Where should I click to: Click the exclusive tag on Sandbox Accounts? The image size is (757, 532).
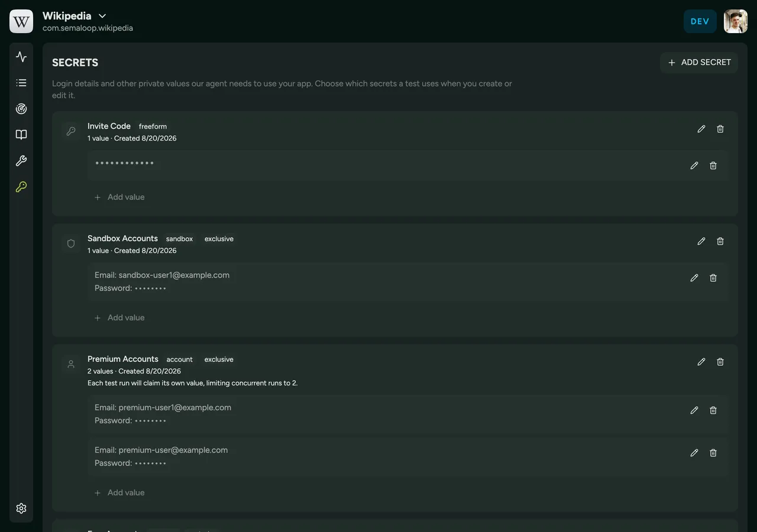pyautogui.click(x=219, y=239)
